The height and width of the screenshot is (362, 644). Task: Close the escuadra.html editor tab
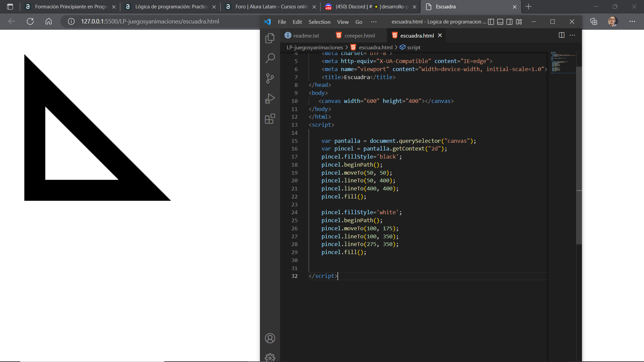[440, 35]
